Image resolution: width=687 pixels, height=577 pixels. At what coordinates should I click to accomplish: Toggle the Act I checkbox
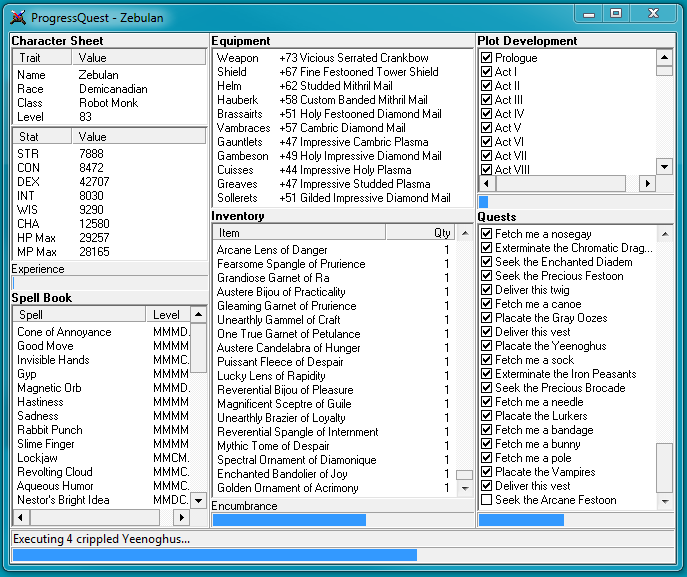point(486,71)
